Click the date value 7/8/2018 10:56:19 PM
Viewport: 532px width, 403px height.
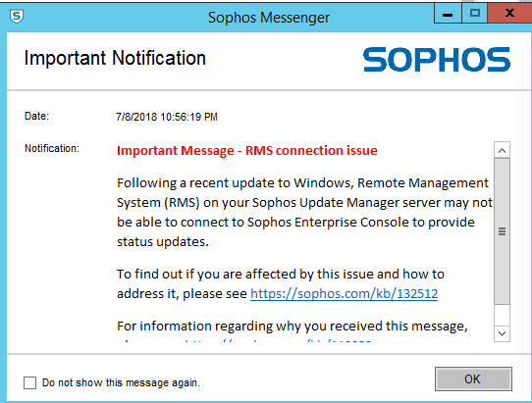(x=167, y=117)
